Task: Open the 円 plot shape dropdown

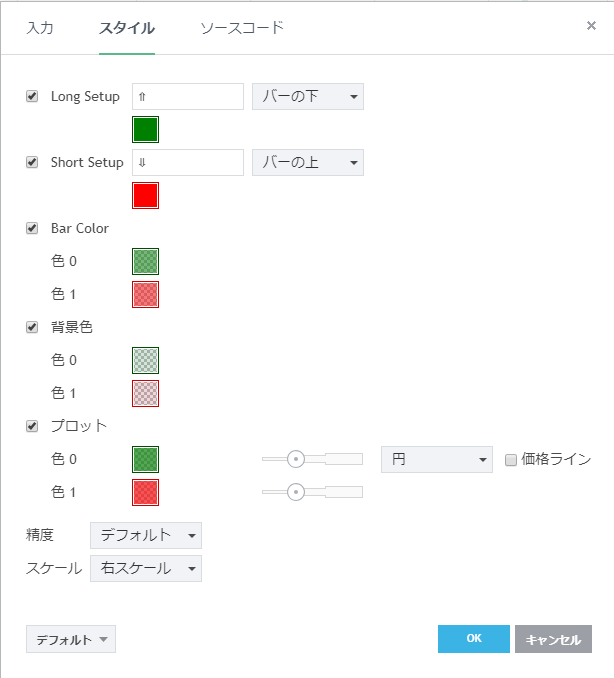Action: [436, 459]
